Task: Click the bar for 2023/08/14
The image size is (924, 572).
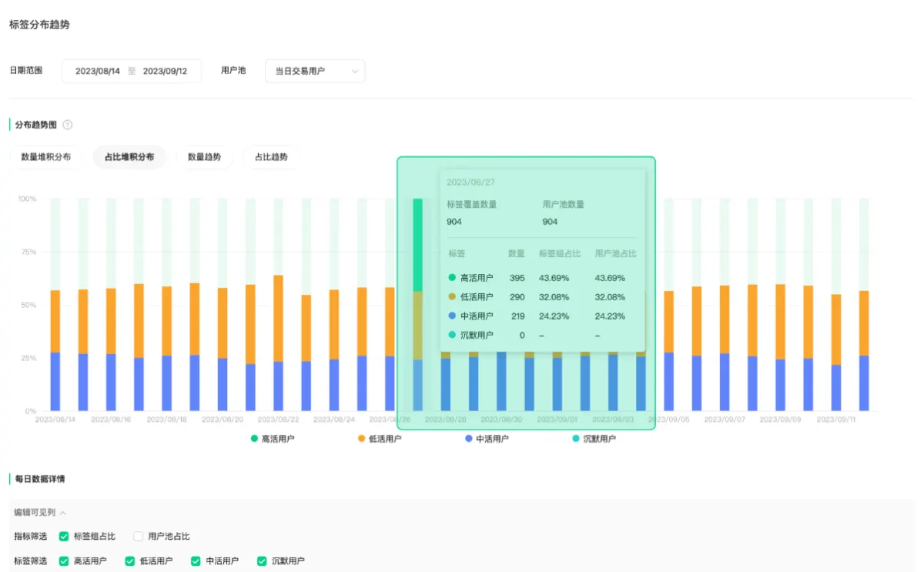Action: click(x=55, y=305)
